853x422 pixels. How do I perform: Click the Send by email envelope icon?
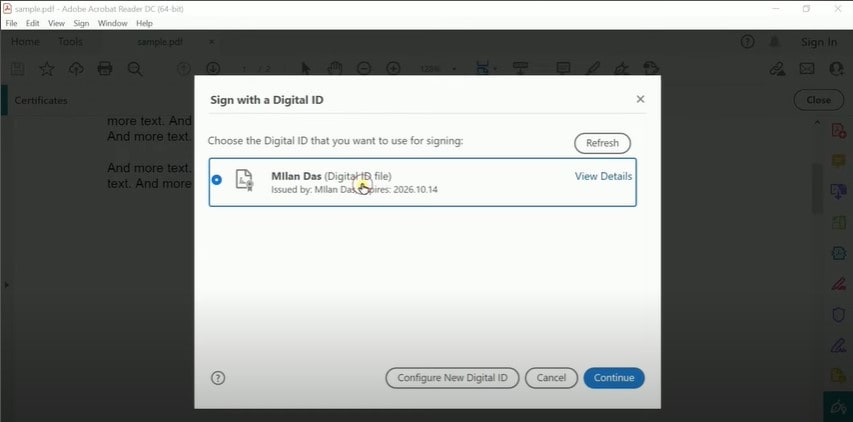coord(806,69)
